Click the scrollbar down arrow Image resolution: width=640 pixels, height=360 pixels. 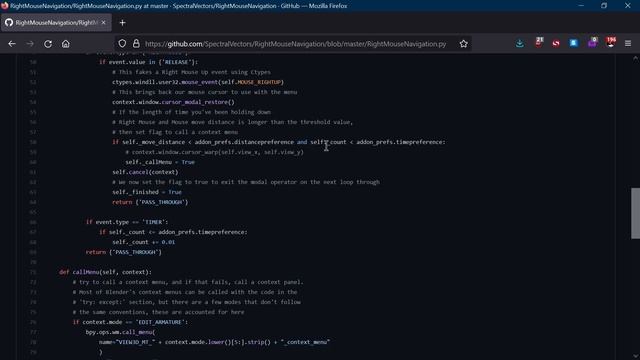tap(636, 356)
